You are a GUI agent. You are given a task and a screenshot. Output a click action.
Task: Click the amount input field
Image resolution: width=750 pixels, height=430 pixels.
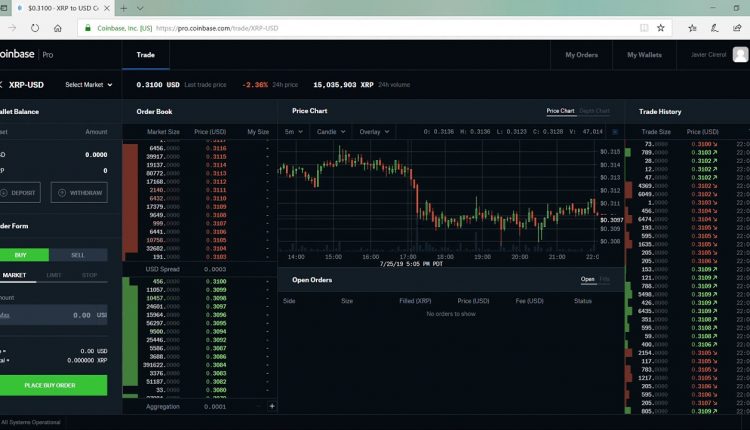click(53, 315)
